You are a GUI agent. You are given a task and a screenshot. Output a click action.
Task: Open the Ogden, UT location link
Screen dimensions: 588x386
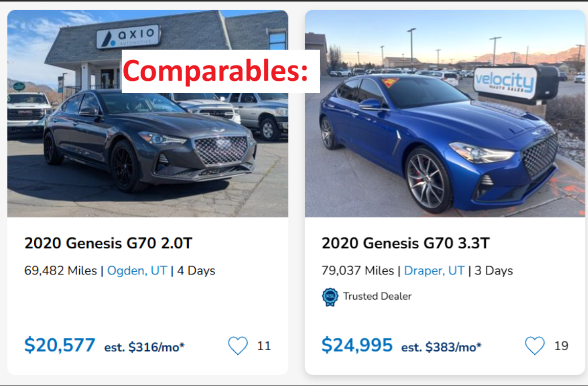[x=137, y=270]
